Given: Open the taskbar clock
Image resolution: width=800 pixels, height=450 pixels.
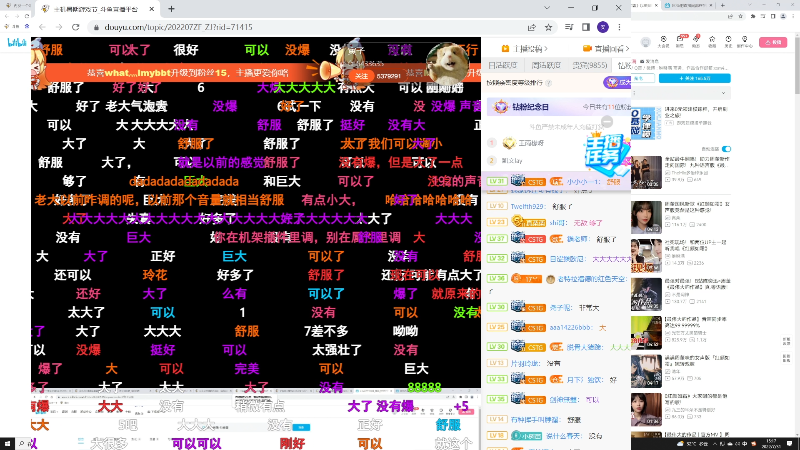Looking at the screenshot, I should pos(771,444).
